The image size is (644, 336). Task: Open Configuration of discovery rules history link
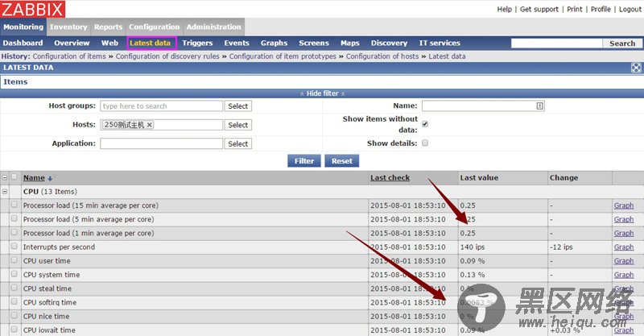click(x=167, y=56)
